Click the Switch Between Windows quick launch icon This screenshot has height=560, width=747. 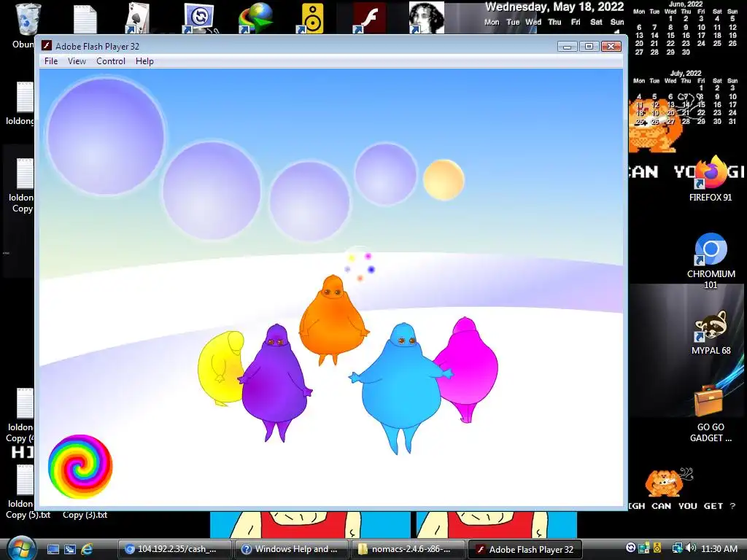pos(70,549)
